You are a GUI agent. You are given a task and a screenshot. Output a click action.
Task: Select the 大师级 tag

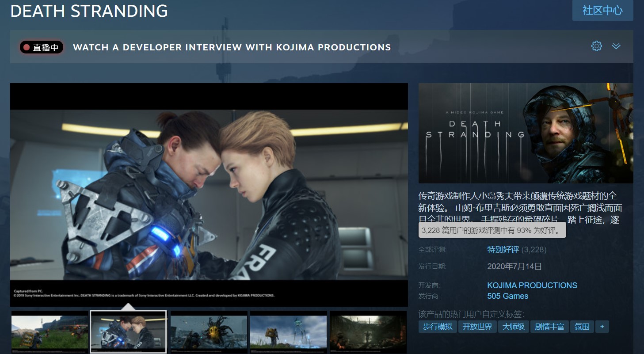click(x=514, y=327)
